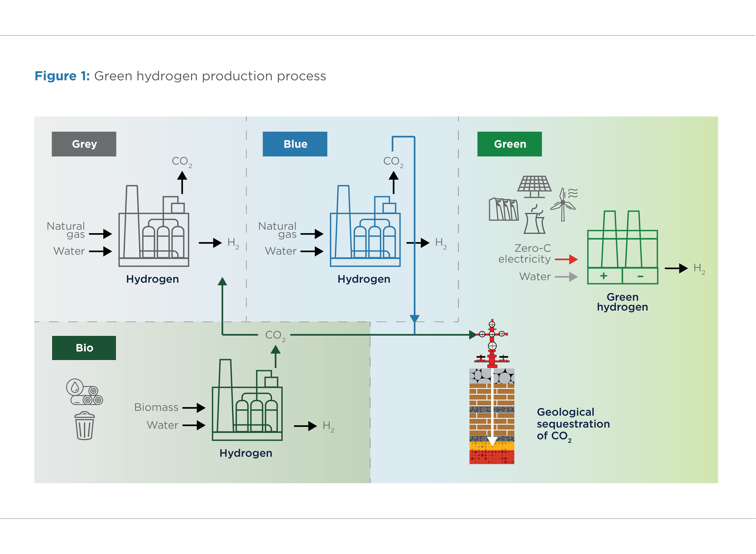This screenshot has width=756, height=554.
Task: Select the Green label box
Action: [509, 144]
